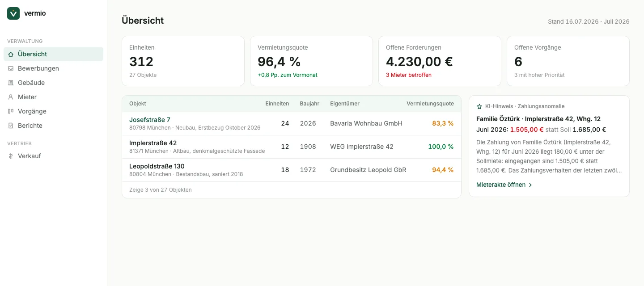Click WEG Implerstraße 42 owner cell
The height and width of the screenshot is (286, 644).
click(362, 147)
